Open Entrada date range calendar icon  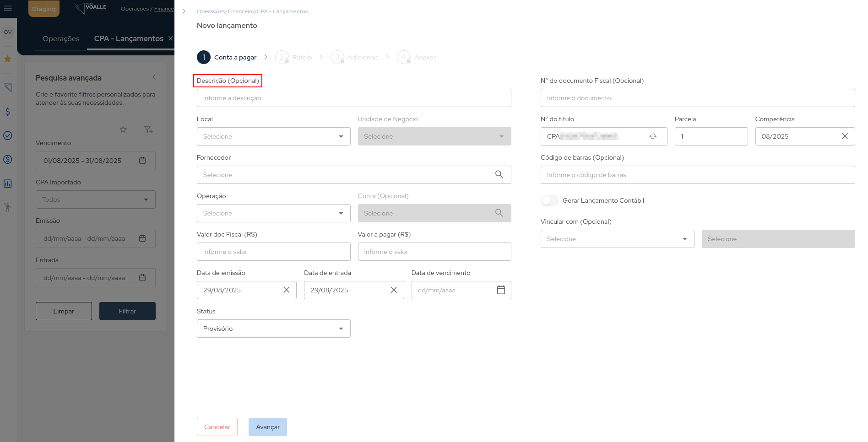[142, 278]
